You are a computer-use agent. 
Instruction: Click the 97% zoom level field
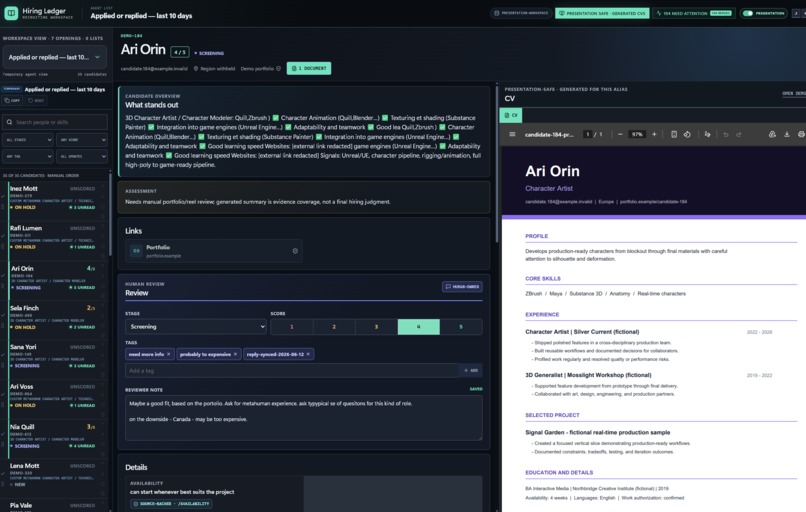pos(637,134)
